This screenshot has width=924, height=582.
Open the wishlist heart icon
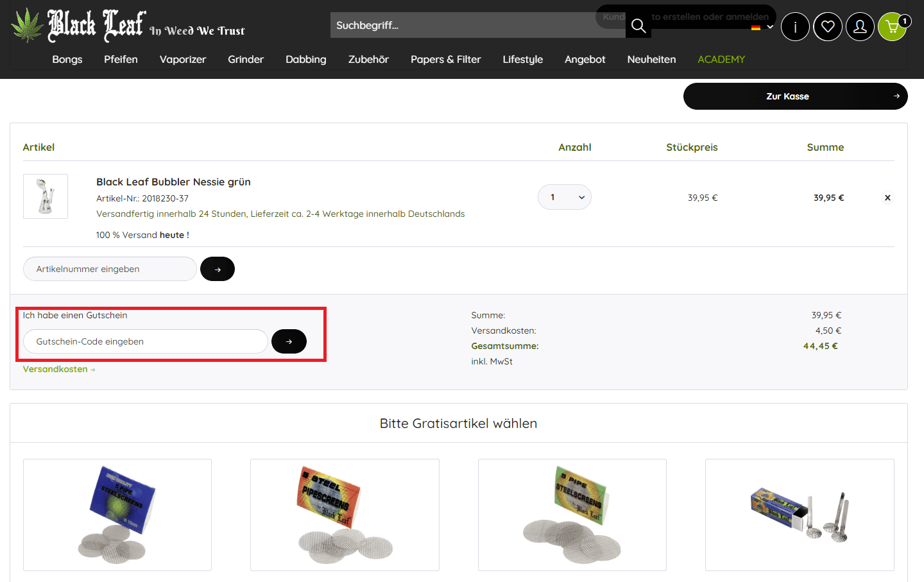[828, 27]
